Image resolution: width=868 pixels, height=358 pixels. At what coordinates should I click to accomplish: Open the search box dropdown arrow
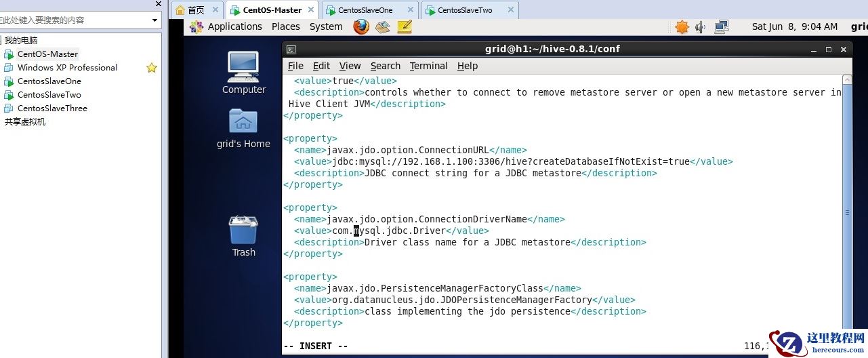[x=155, y=20]
